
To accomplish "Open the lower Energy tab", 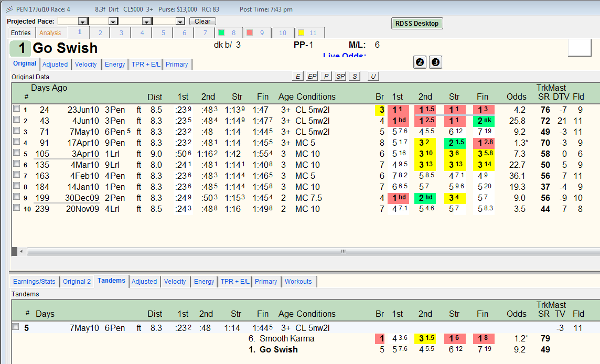I will pyautogui.click(x=204, y=281).
